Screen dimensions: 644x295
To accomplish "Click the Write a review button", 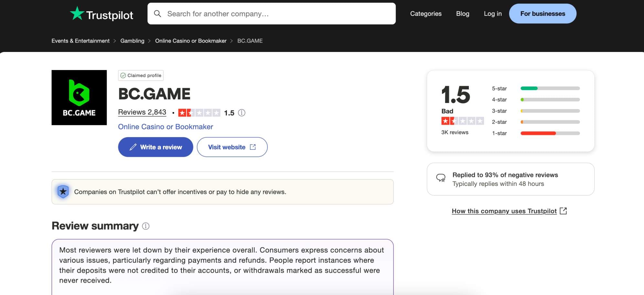I will pyautogui.click(x=156, y=147).
